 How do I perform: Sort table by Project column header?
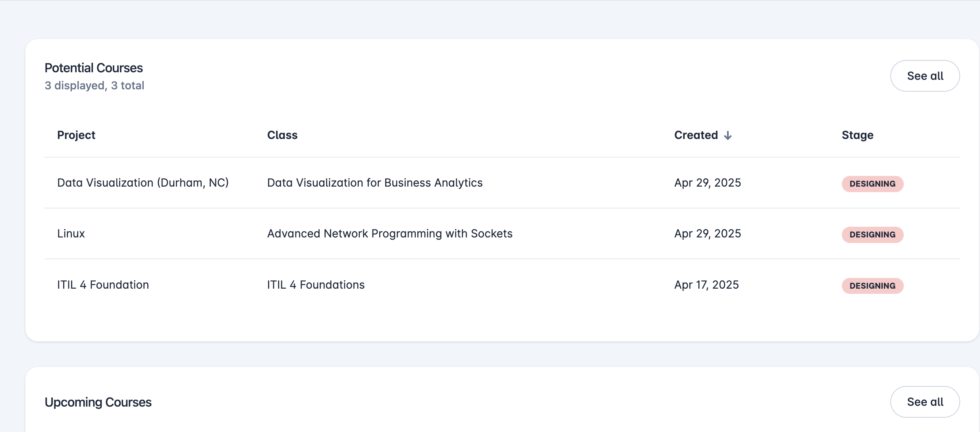[x=76, y=135]
